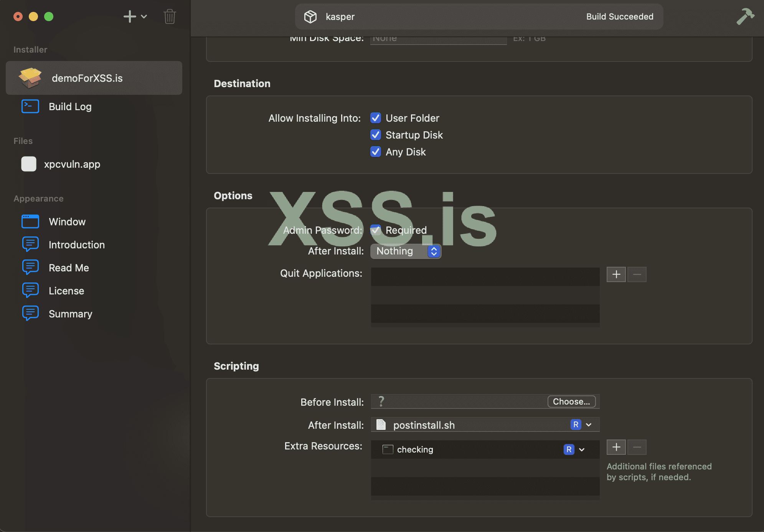
Task: Select the demoForXSS.is package icon
Action: 30,78
